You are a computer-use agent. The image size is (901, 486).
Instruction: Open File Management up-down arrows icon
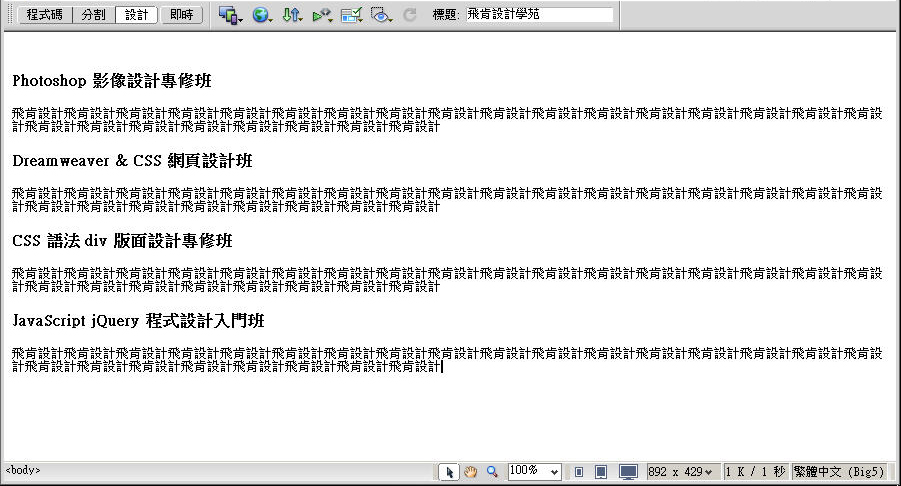coord(292,16)
